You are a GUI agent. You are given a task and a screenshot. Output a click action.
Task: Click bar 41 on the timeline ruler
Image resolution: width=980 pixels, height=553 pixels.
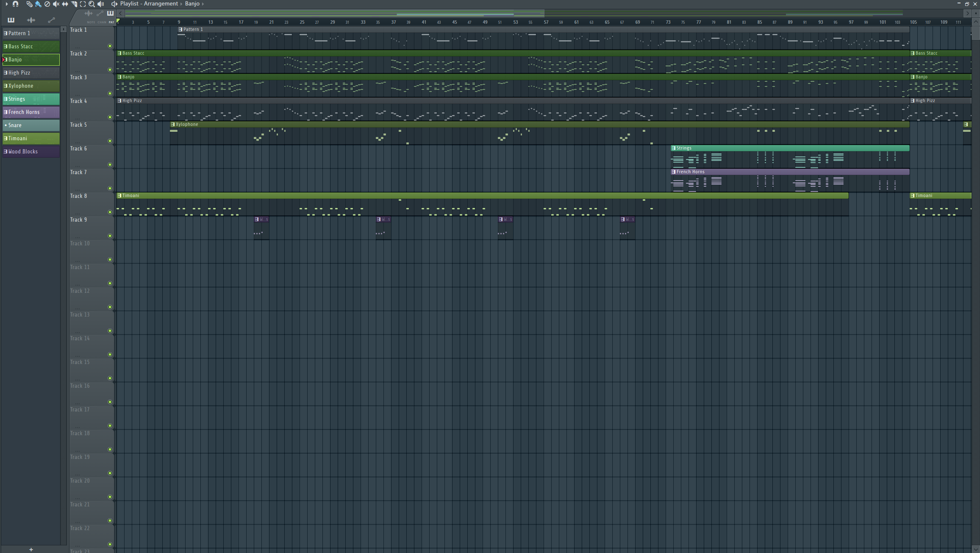coord(424,22)
